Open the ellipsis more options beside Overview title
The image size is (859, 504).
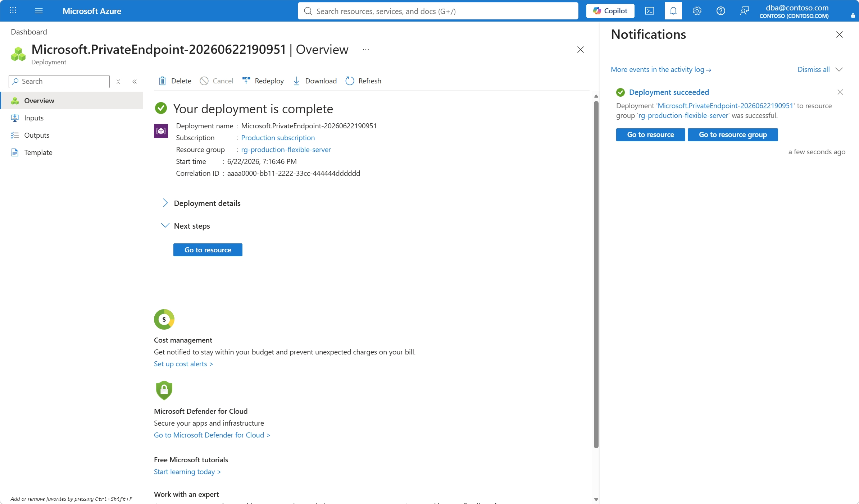click(366, 50)
